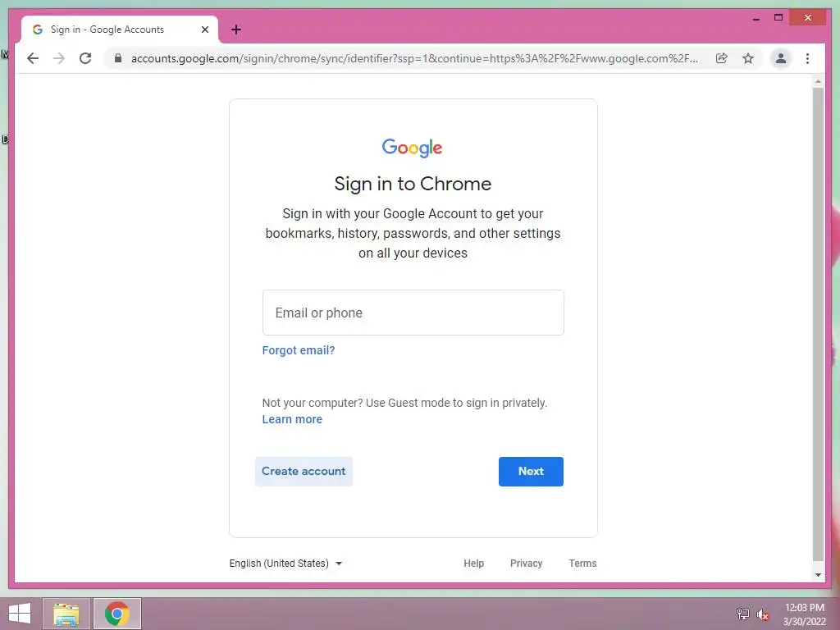Screen dimensions: 840x630
Task: Maximize the Chrome window
Action: click(x=778, y=18)
